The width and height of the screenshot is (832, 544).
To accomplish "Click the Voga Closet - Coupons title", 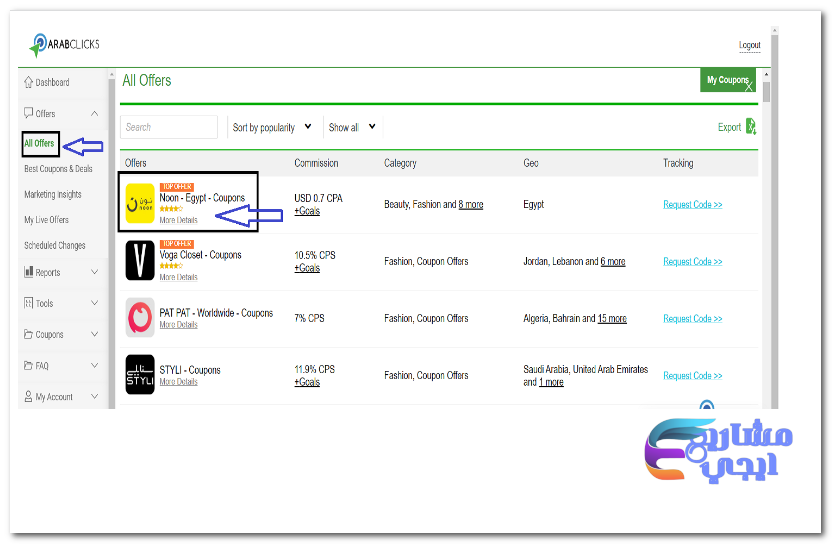I will (x=201, y=255).
